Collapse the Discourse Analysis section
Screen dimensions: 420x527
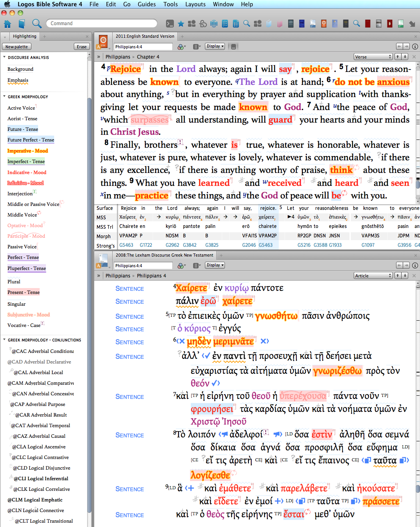point(4,57)
